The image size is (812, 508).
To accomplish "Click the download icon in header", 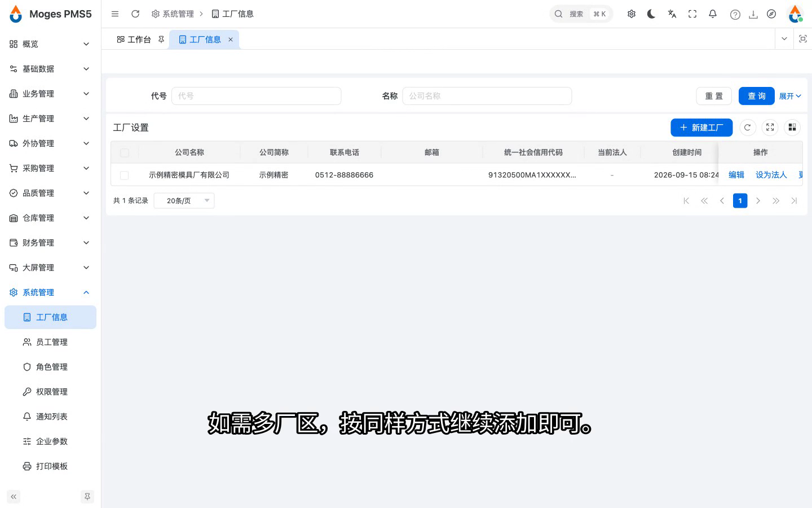I will [753, 15].
